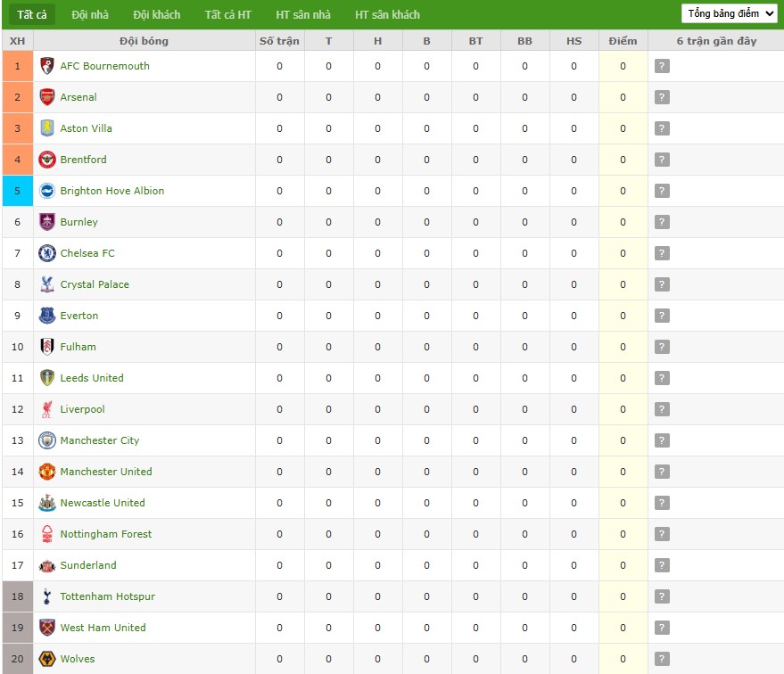Click Everton's recent form question mark
The image size is (784, 674).
(x=662, y=316)
